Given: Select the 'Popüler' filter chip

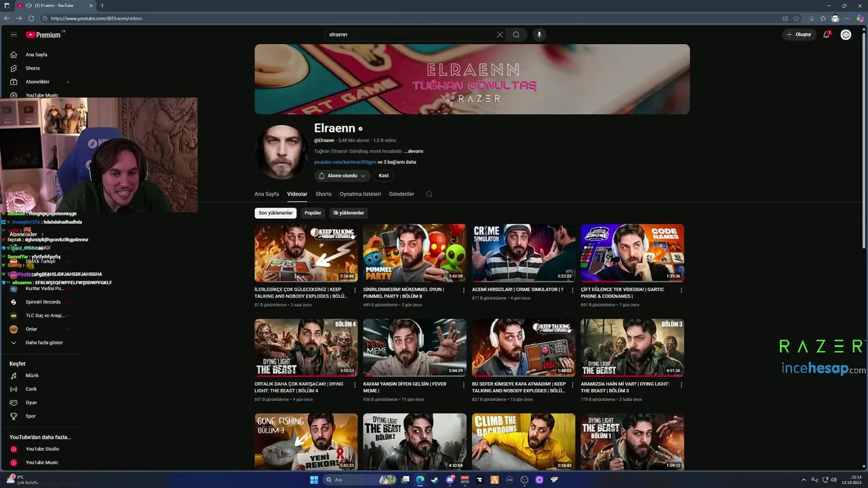Looking at the screenshot, I should click(313, 213).
